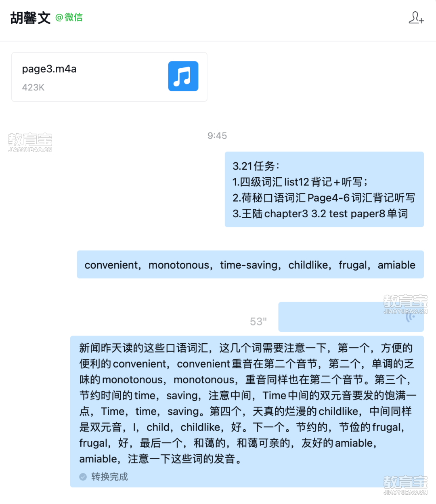
Task: Play the 53-second voice message bubble
Action: 351,317
